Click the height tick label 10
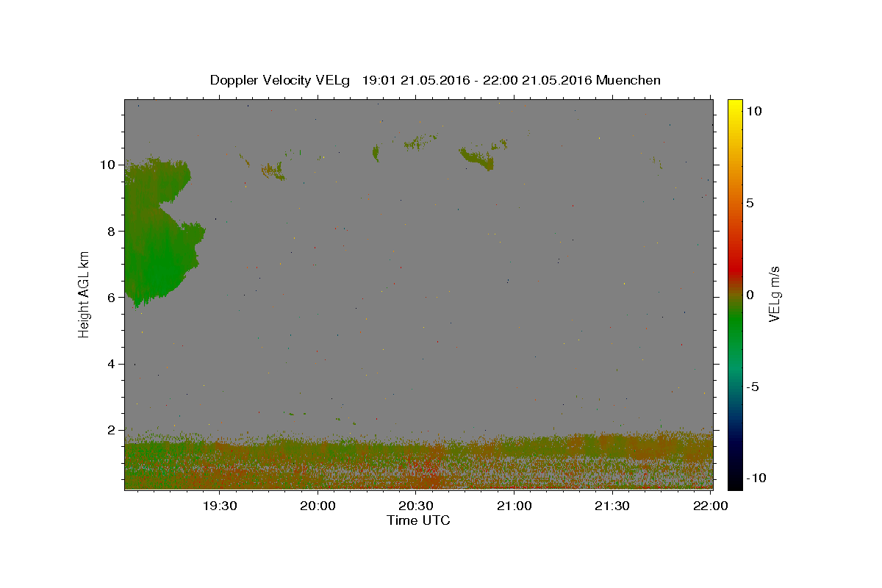The height and width of the screenshot is (588, 882). coord(108,165)
